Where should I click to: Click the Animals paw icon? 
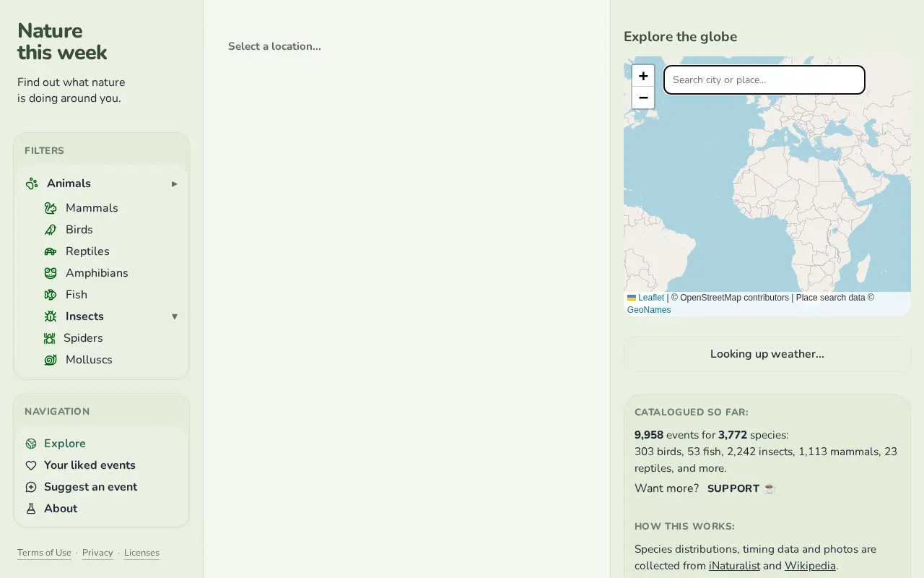click(32, 184)
